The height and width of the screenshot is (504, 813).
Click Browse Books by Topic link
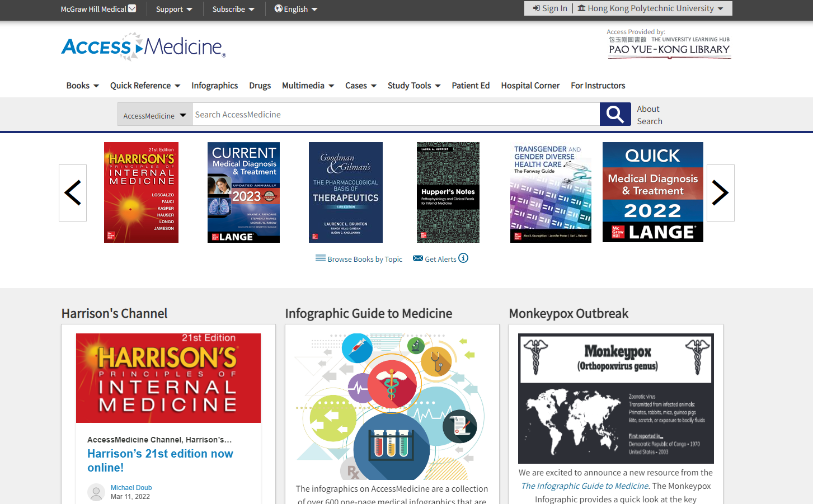(x=365, y=259)
